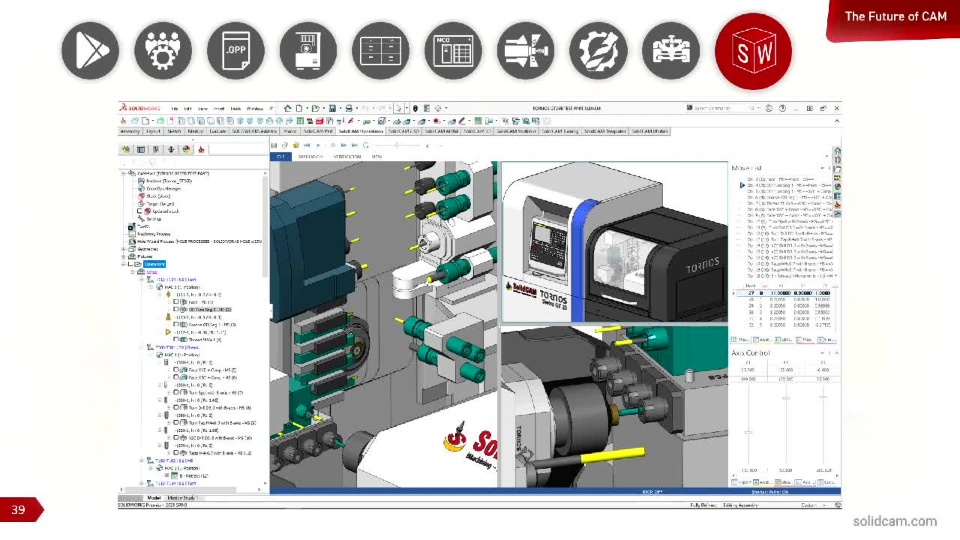The height and width of the screenshot is (540, 960).
Task: Select the CUT tab
Action: coord(280,157)
